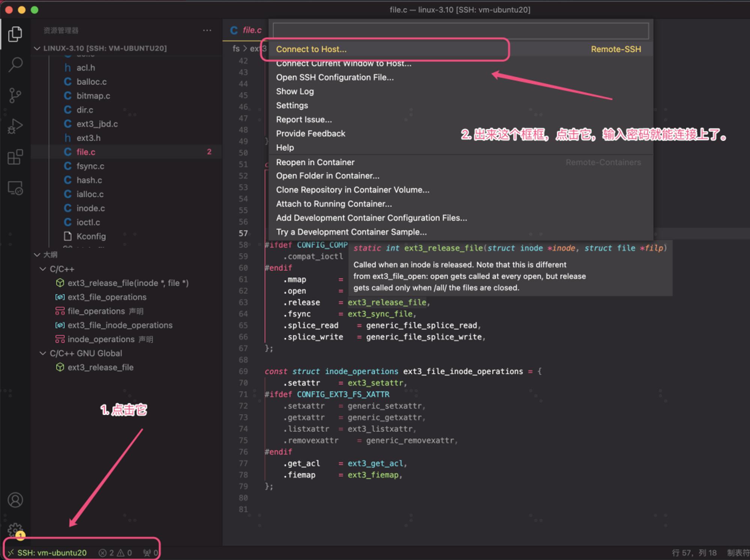Open the Explorer view in activity bar
Screen dimensions: 750x560
(x=15, y=34)
